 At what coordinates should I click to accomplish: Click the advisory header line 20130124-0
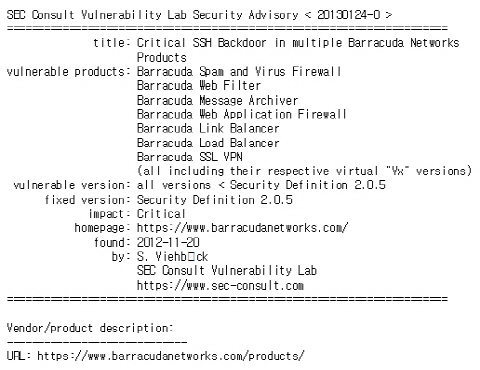199,15
